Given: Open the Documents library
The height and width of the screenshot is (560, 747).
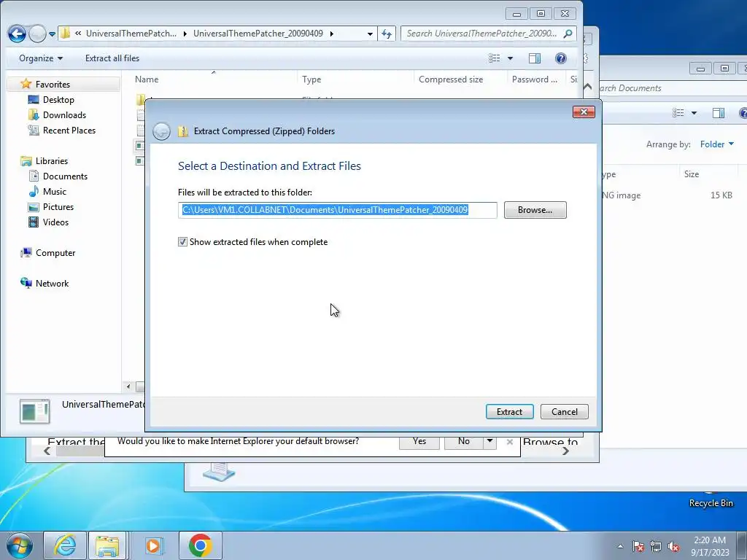Looking at the screenshot, I should click(x=65, y=176).
